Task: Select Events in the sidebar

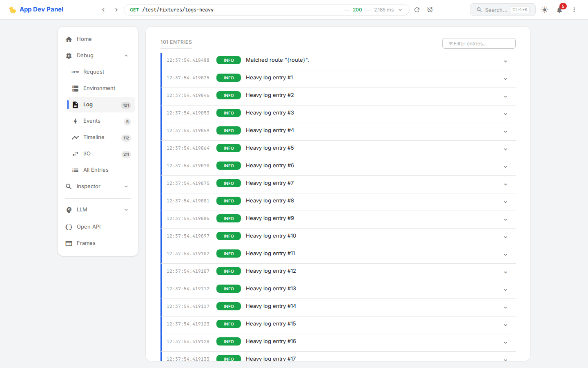Action: [92, 121]
